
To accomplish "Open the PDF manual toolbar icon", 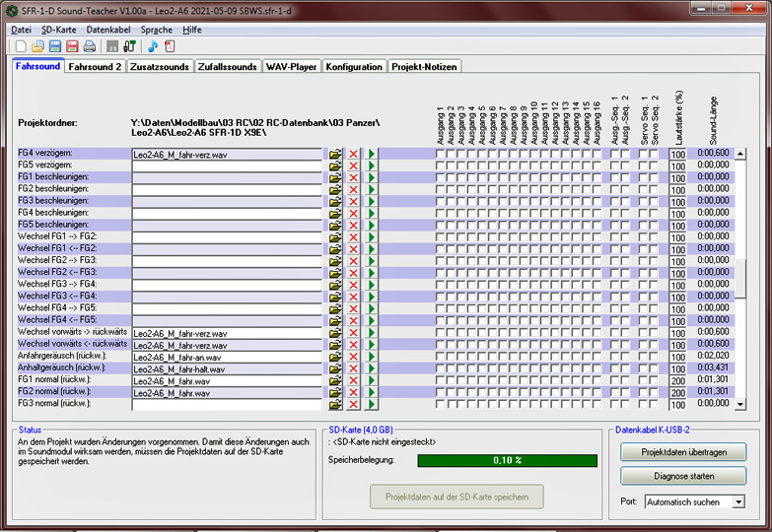I will (170, 46).
